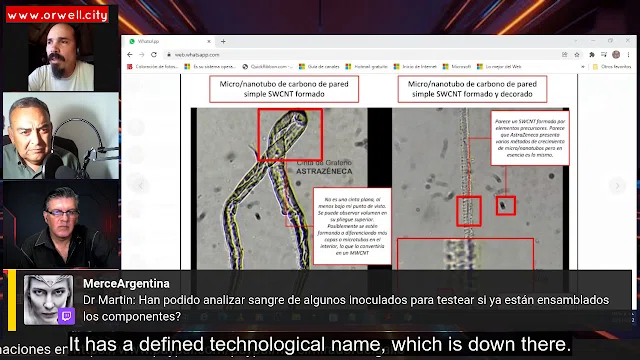Select the WhatsApp tab
Image resolution: width=640 pixels, height=360 pixels.
pyautogui.click(x=169, y=41)
